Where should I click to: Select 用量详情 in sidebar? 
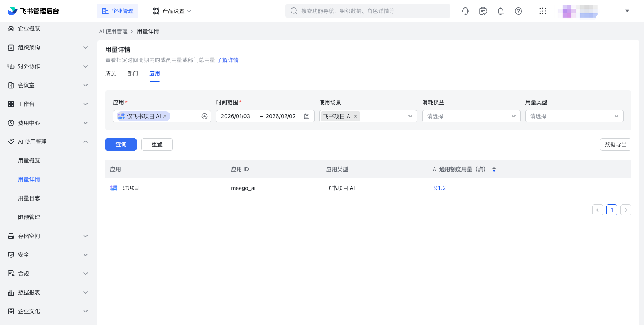[x=29, y=179]
